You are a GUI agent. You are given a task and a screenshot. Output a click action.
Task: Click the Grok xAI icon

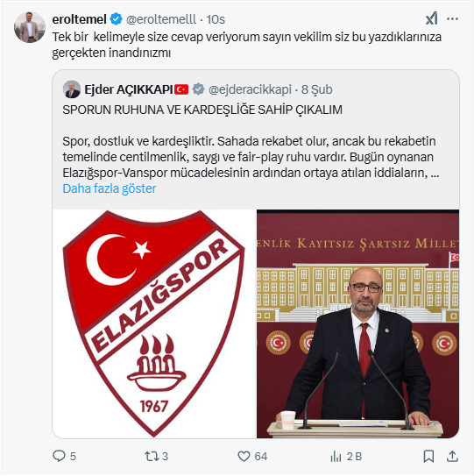tap(431, 18)
